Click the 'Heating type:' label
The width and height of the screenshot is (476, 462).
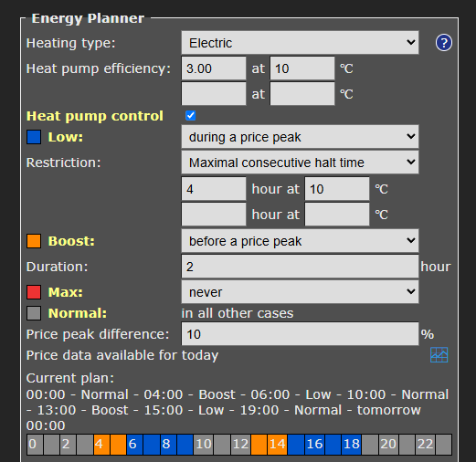(x=71, y=43)
